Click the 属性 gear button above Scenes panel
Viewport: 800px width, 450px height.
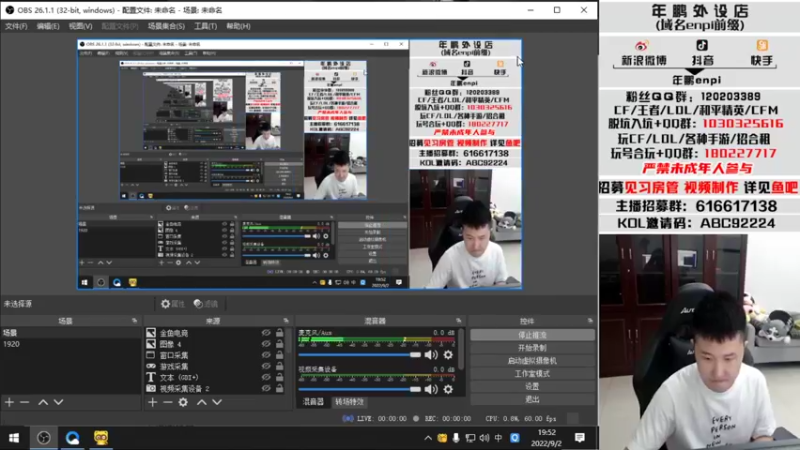pyautogui.click(x=172, y=304)
